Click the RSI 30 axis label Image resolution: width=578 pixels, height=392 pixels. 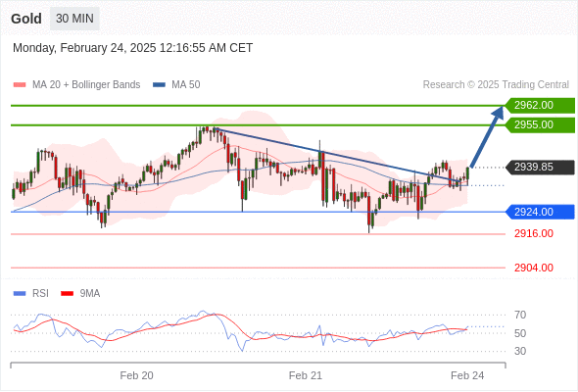(x=520, y=351)
